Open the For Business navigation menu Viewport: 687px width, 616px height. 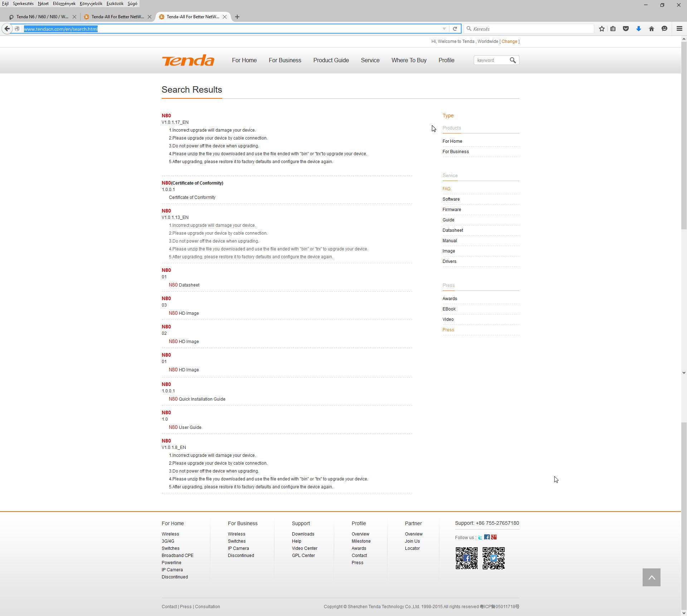click(x=285, y=60)
